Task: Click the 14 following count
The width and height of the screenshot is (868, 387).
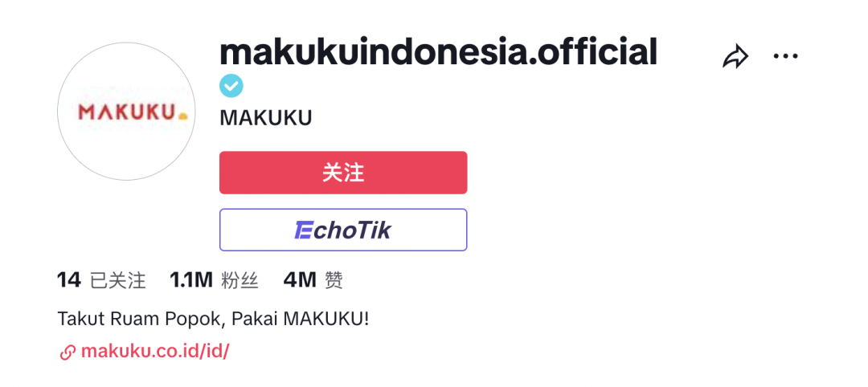Action: (x=69, y=280)
